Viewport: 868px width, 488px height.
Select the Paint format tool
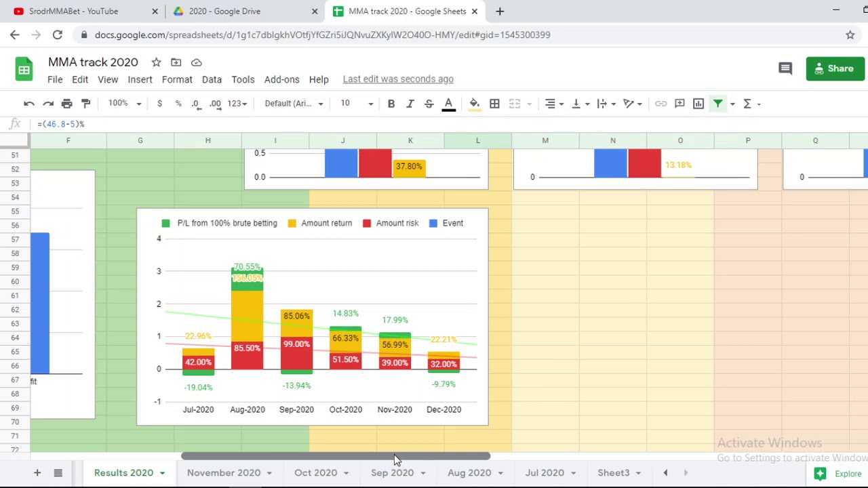click(85, 104)
